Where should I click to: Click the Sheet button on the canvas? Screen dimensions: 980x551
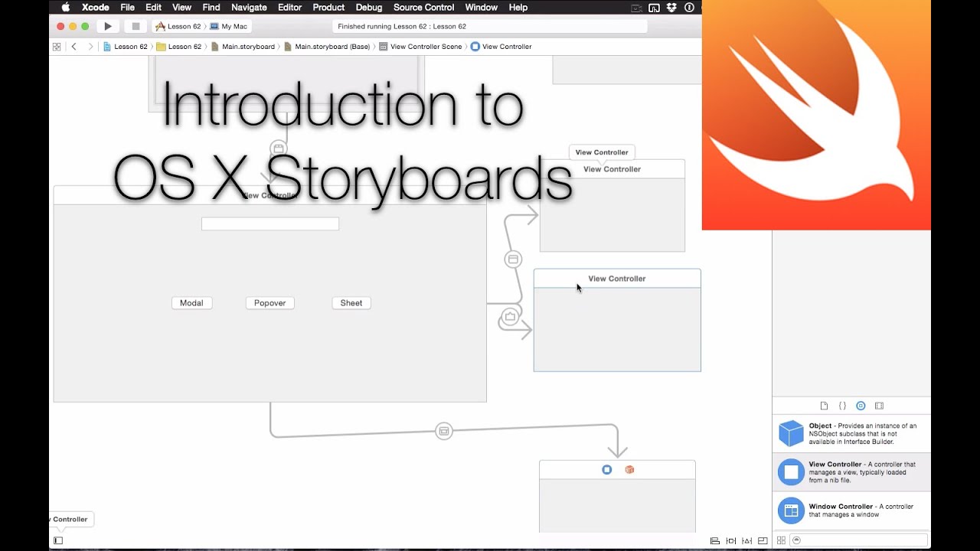point(351,303)
